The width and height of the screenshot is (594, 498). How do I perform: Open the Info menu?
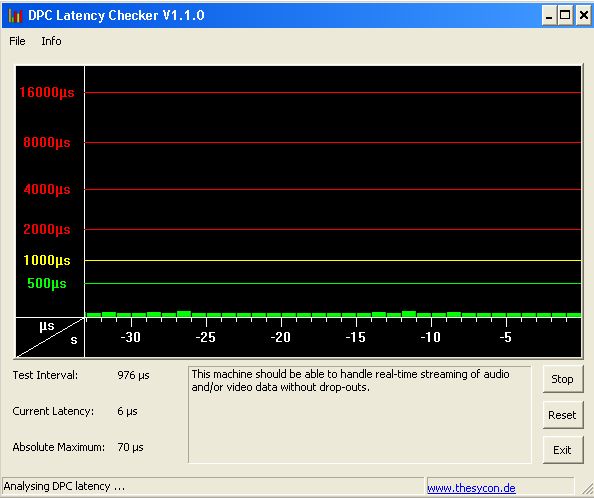click(x=51, y=41)
